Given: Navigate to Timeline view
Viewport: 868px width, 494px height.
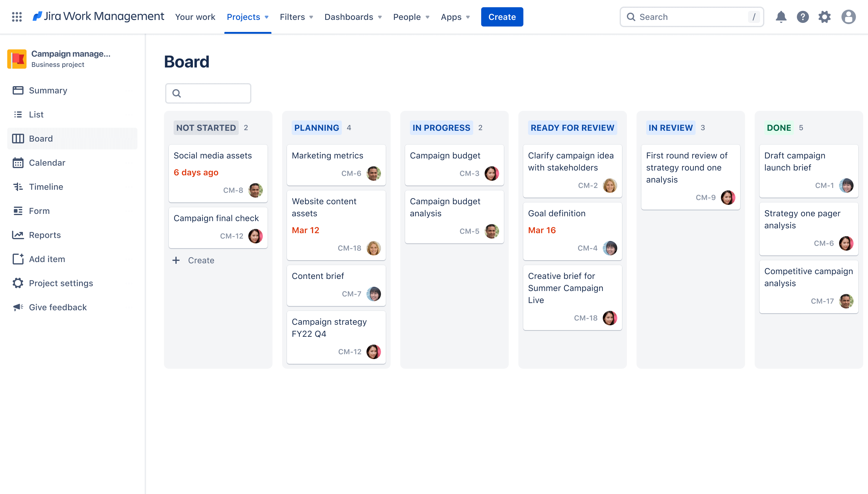Looking at the screenshot, I should point(46,186).
